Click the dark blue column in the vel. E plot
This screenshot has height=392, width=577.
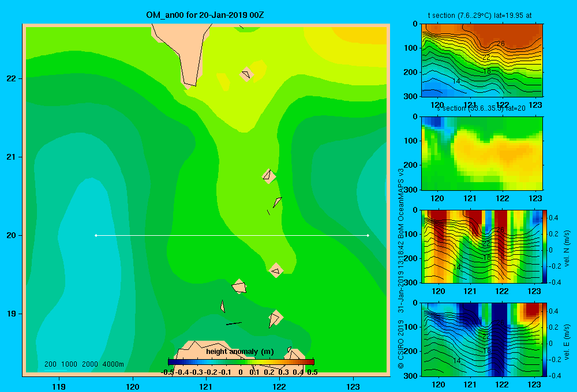499,340
